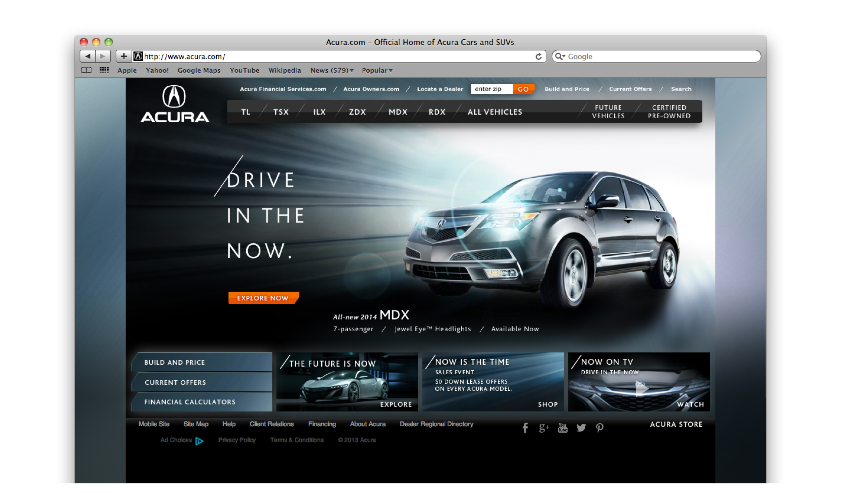The image size is (841, 504).
Task: Expand the Popular bookmarks dropdown
Action: coord(377,70)
